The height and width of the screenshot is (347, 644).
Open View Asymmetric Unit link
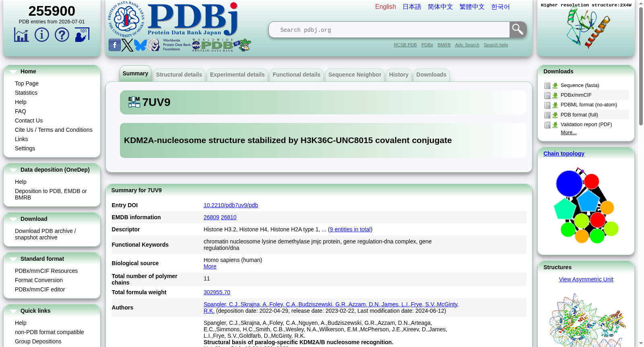[x=586, y=279]
